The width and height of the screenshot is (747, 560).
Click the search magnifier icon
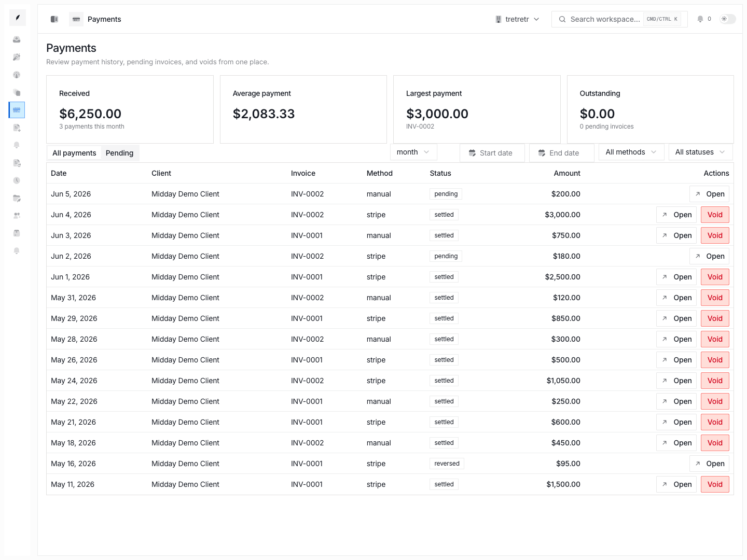(x=562, y=19)
